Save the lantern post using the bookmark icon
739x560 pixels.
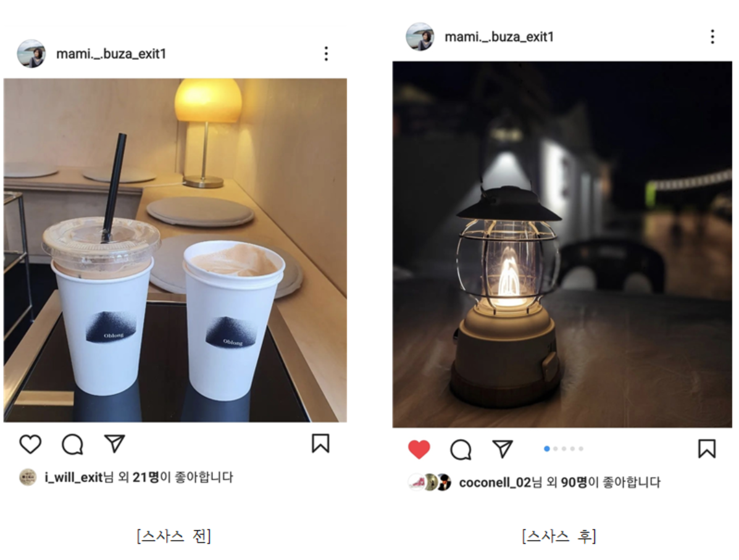706,449
